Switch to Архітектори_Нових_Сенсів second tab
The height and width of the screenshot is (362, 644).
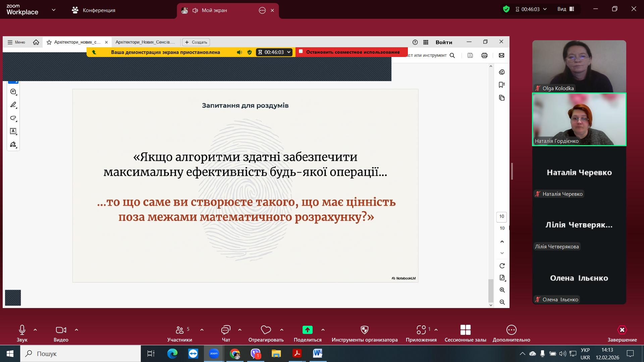[x=145, y=42]
